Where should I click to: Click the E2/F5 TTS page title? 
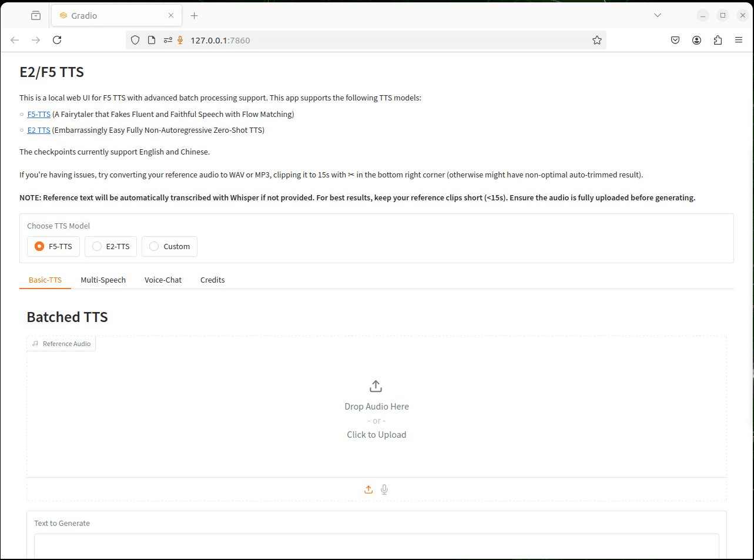point(52,72)
